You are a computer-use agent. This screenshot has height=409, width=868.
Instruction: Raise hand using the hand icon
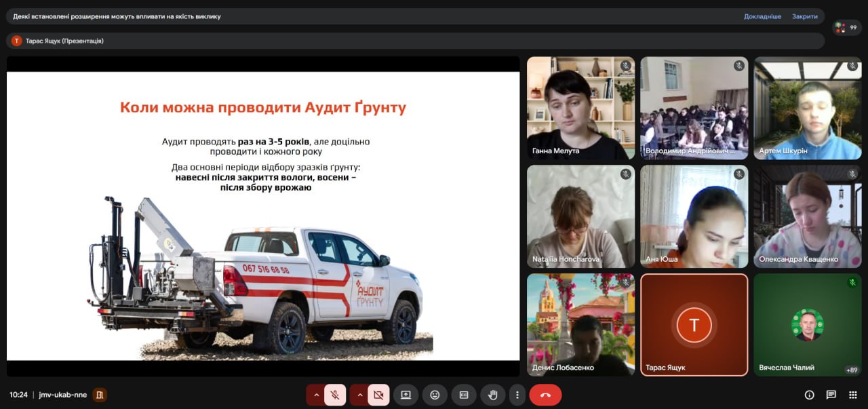[x=493, y=395]
